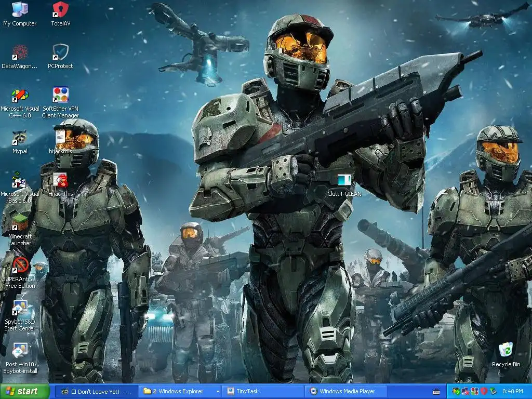Image resolution: width=532 pixels, height=399 pixels.
Task: Select SoftEther VPN Client Manager icon
Action: tap(60, 103)
